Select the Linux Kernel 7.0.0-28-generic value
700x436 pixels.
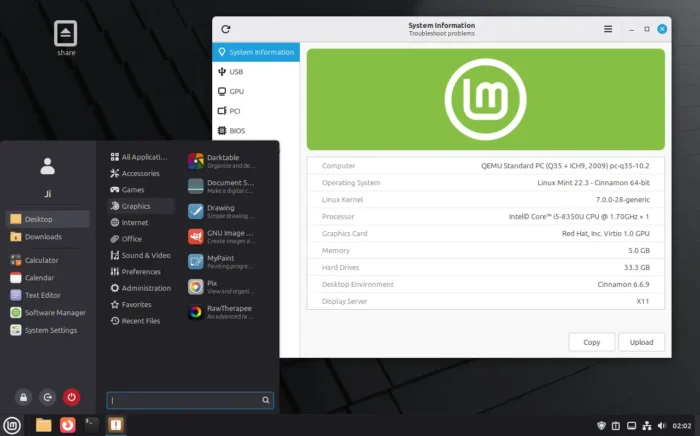pyautogui.click(x=623, y=199)
